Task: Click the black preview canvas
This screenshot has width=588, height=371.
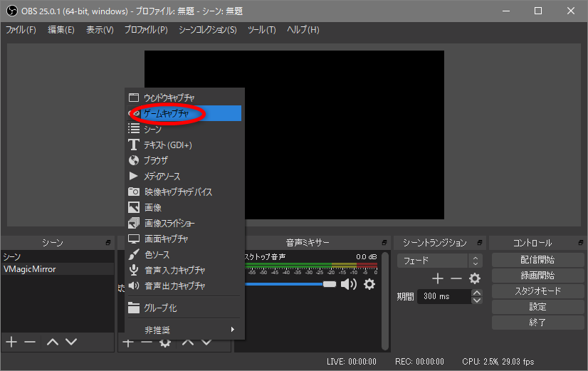Action: pos(295,135)
